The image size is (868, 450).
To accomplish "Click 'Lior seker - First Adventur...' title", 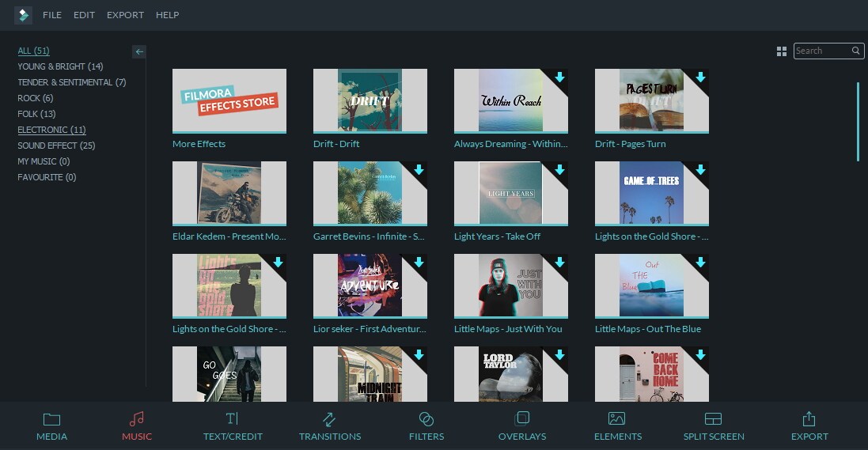I will (x=370, y=329).
